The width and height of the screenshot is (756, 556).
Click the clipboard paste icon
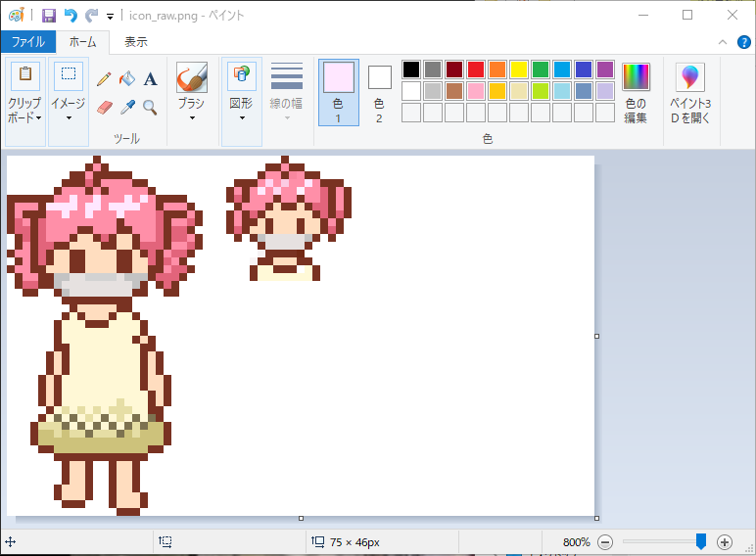(x=25, y=75)
